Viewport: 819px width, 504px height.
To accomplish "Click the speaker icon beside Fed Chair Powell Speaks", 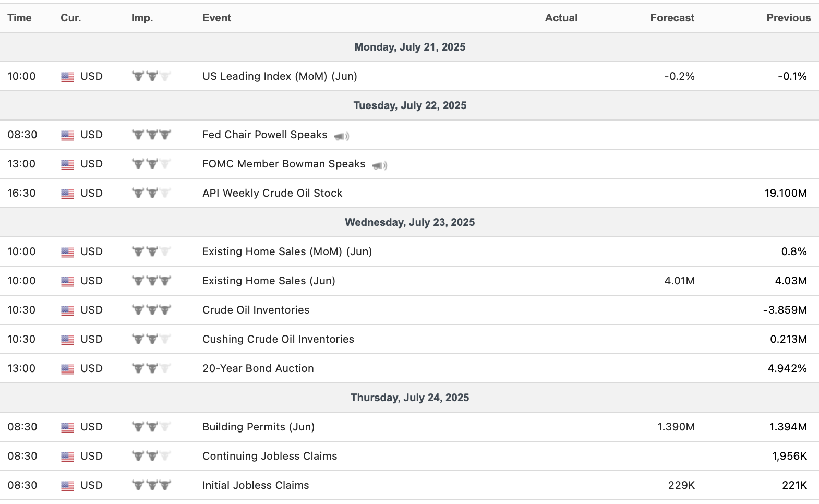I will click(x=341, y=136).
